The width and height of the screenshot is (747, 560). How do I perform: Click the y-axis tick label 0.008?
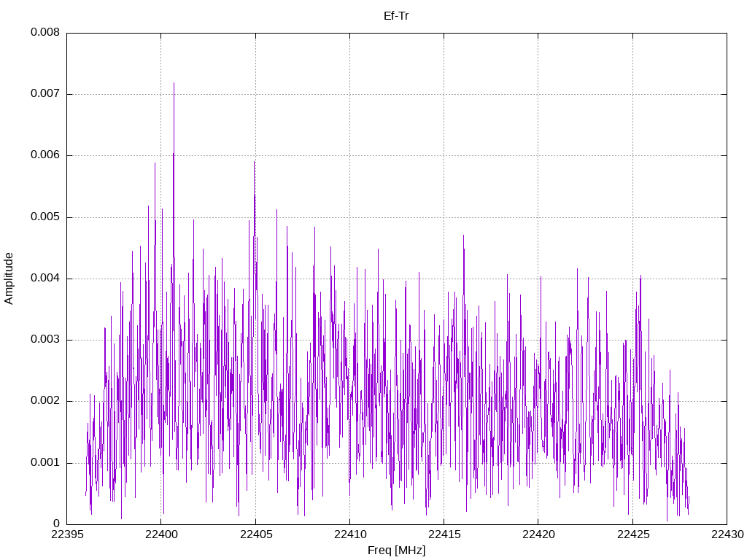tap(45, 32)
